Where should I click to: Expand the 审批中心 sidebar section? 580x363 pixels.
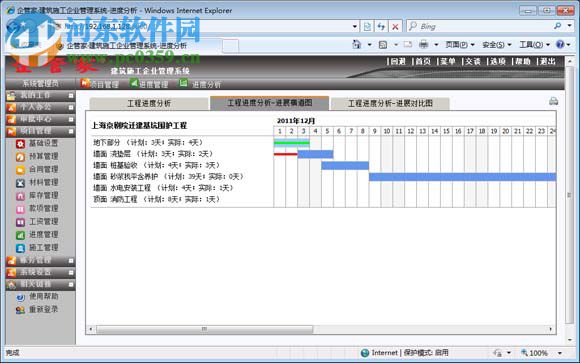71,119
